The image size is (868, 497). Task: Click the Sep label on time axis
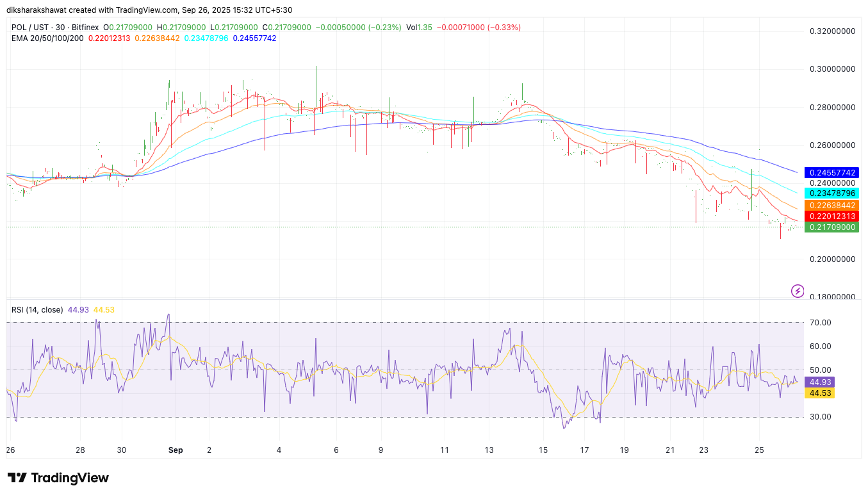tap(176, 450)
